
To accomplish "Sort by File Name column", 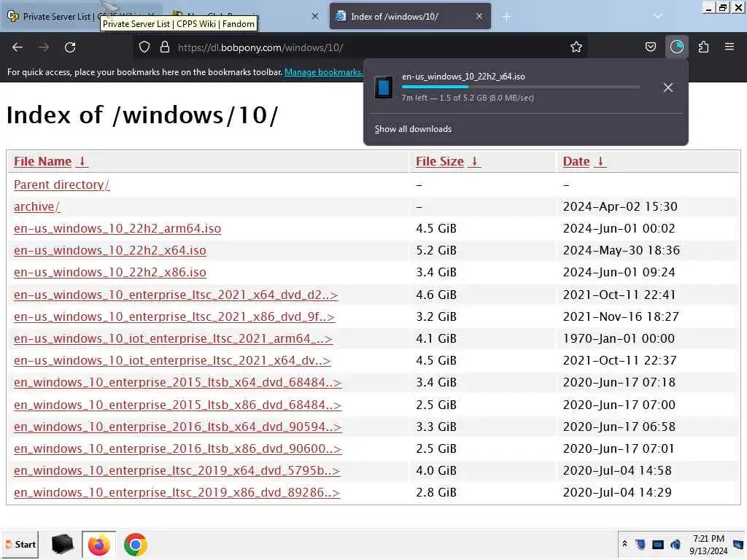I will click(x=50, y=161).
